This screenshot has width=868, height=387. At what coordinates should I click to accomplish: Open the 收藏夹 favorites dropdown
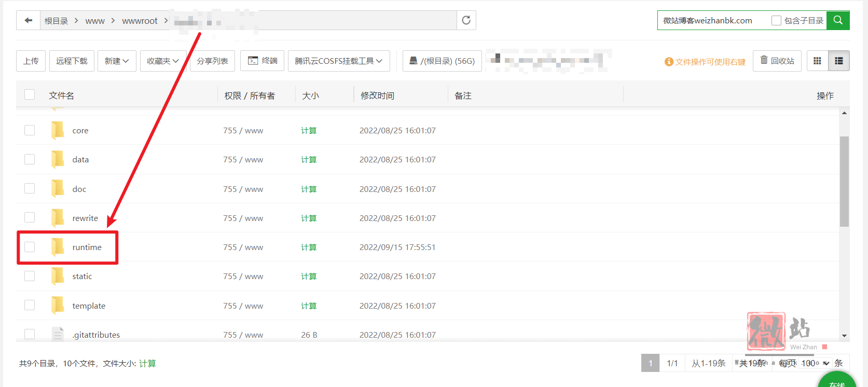[x=163, y=61]
